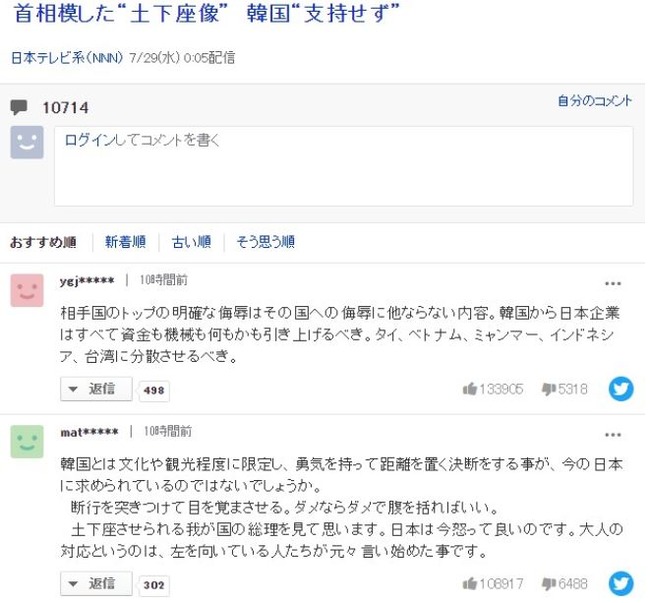Sort comments by 新着順

pos(125,242)
